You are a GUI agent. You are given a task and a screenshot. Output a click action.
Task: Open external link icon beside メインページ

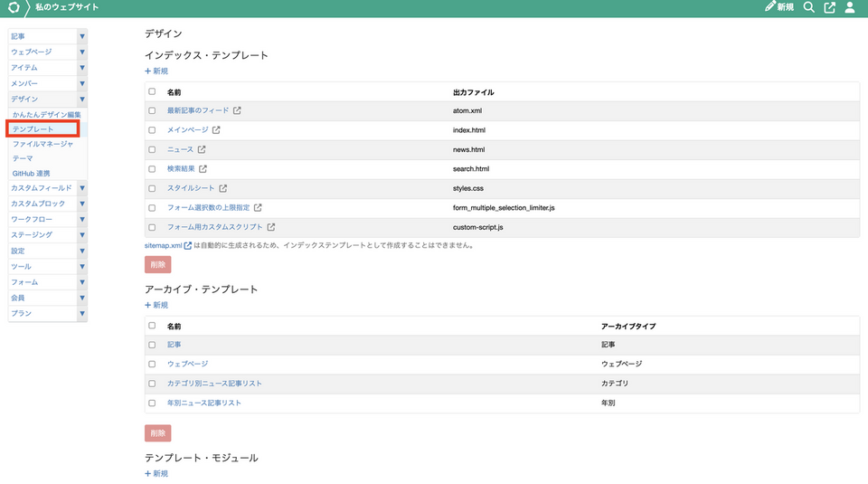click(216, 130)
